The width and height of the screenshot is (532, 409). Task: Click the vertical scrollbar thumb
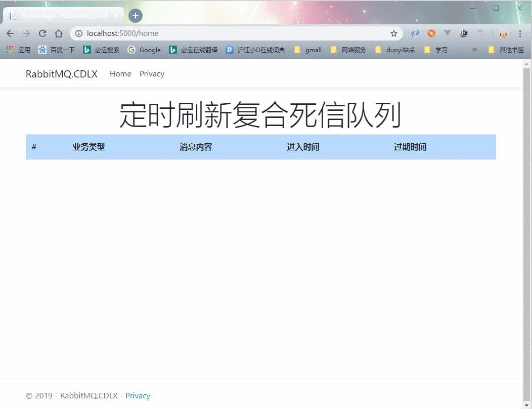pos(526,234)
